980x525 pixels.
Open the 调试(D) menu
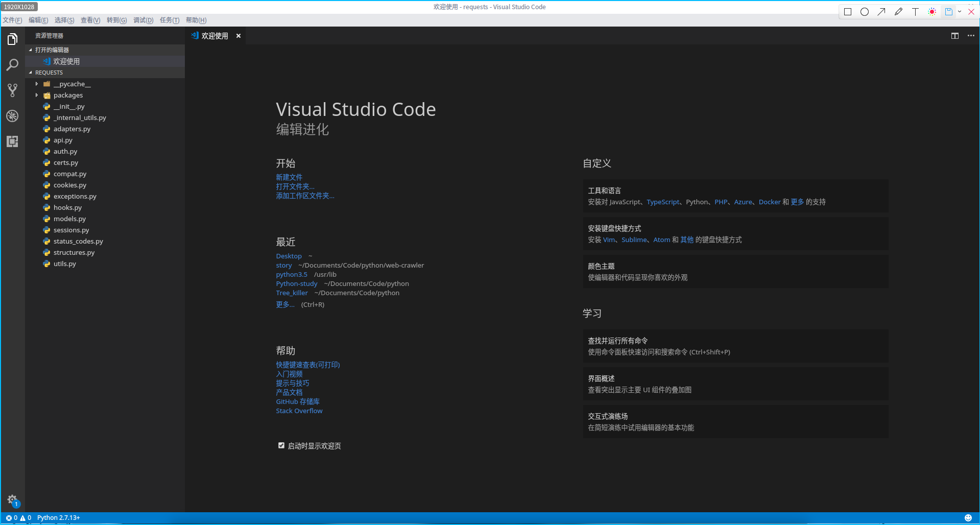tap(143, 20)
